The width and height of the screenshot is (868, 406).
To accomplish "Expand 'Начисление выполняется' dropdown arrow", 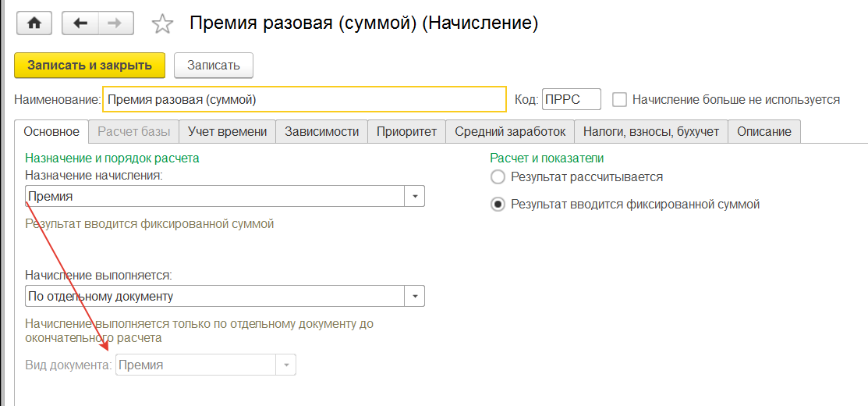I will coord(414,297).
